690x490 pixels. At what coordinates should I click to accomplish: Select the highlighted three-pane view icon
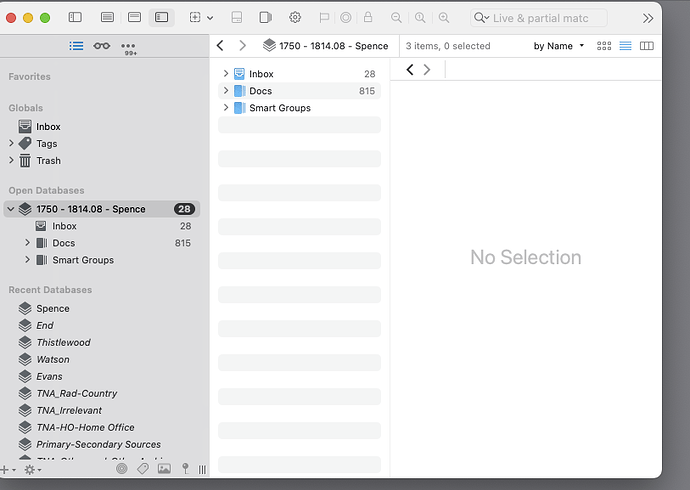click(x=161, y=18)
